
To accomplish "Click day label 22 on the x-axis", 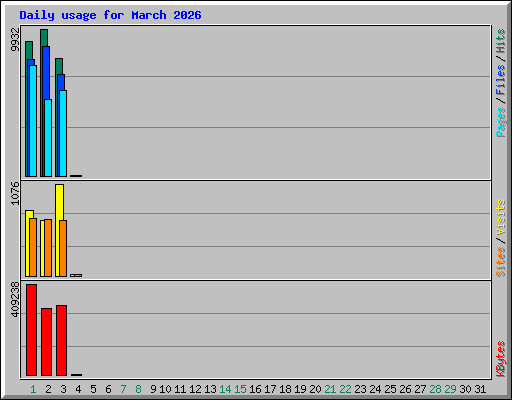I will click(345, 389).
